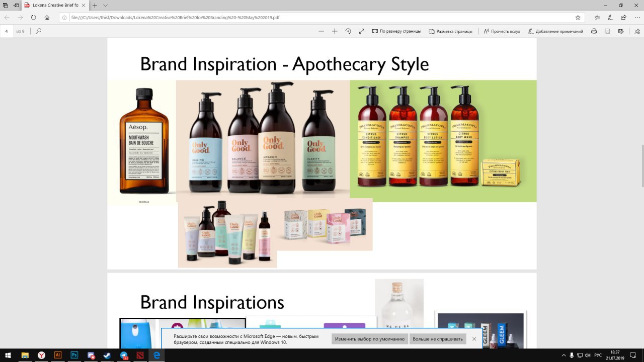Switch the РУС input language indicator
The image size is (644, 362).
tap(598, 355)
